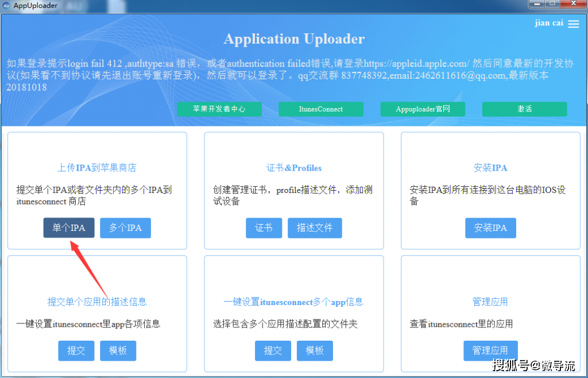Click 提交 under 一键设置itunesconnect多个app信息
Viewport: 588px width, 378px height.
pos(273,350)
